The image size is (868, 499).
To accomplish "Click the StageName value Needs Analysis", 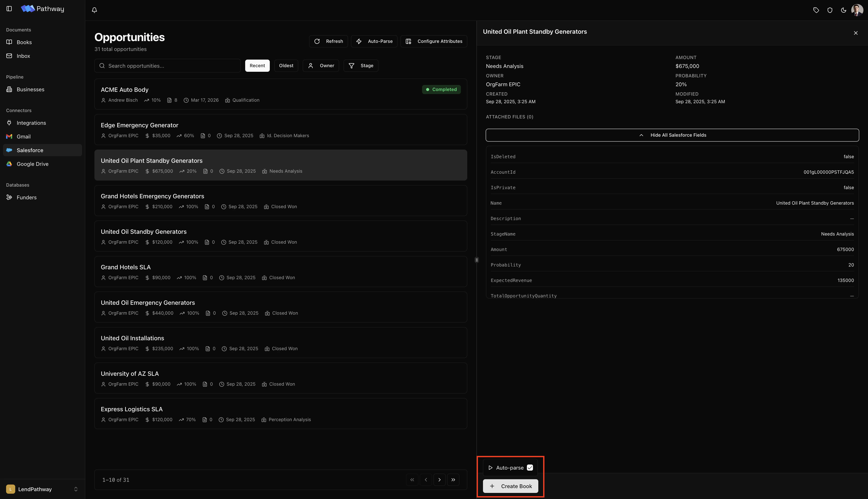I will pyautogui.click(x=837, y=234).
